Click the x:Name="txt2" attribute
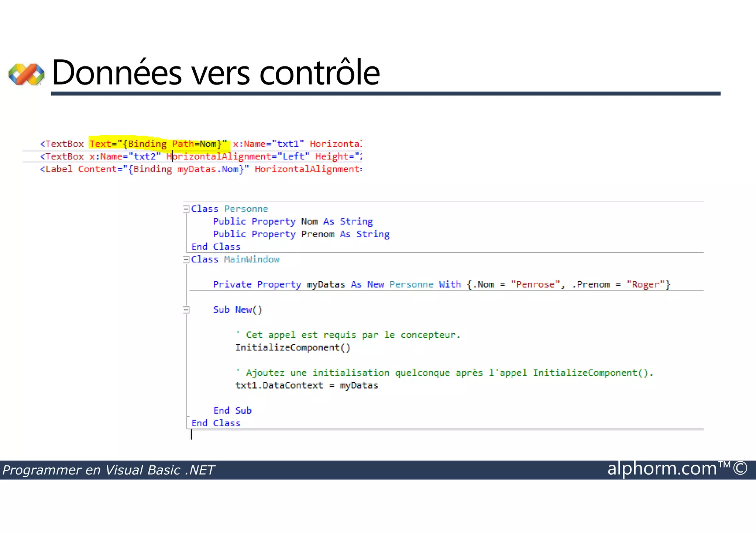This screenshot has height=534, width=756. click(x=125, y=156)
